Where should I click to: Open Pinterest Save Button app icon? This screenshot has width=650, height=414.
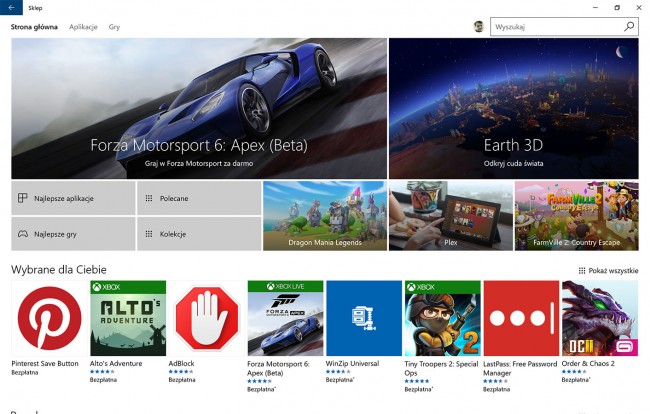(x=49, y=318)
